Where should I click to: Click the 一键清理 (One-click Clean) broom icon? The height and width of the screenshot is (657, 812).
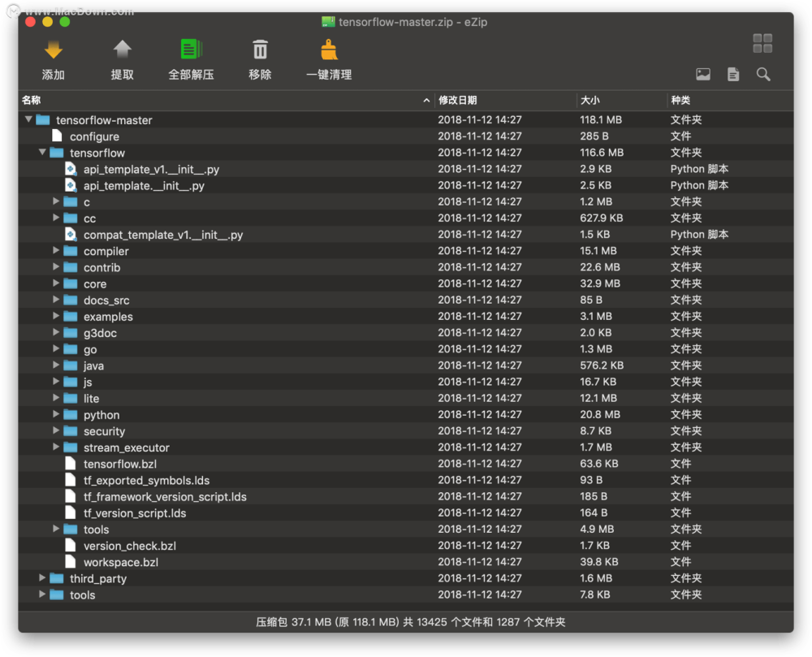[x=329, y=50]
